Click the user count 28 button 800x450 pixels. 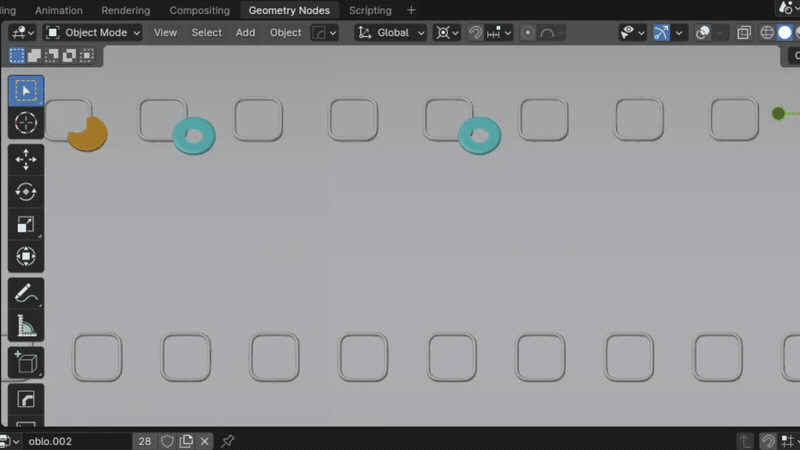pyautogui.click(x=145, y=441)
